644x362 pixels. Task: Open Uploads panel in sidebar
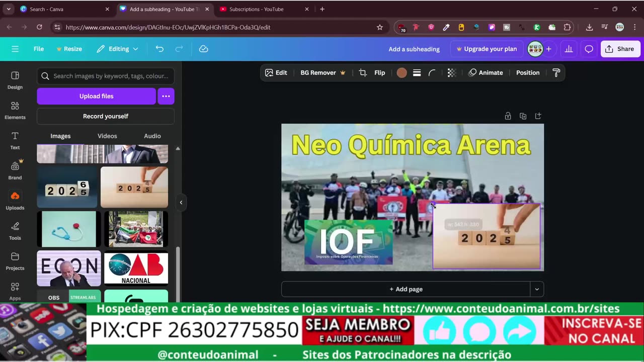point(15,201)
